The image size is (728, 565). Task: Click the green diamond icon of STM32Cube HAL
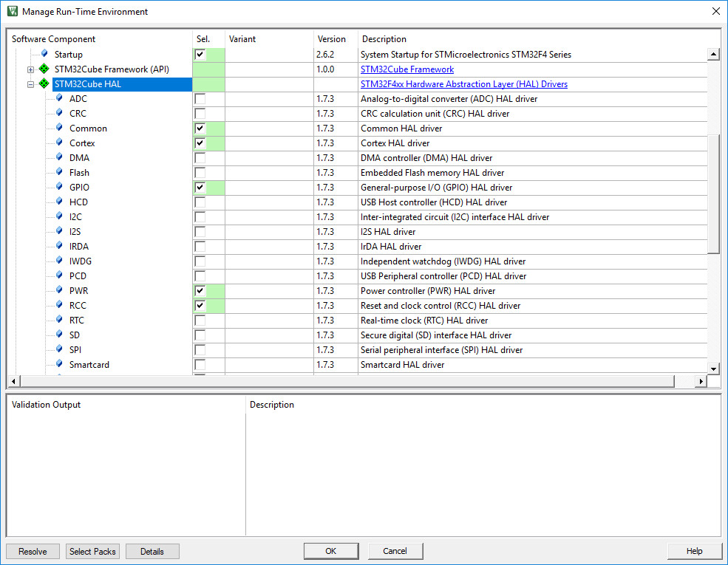point(44,84)
